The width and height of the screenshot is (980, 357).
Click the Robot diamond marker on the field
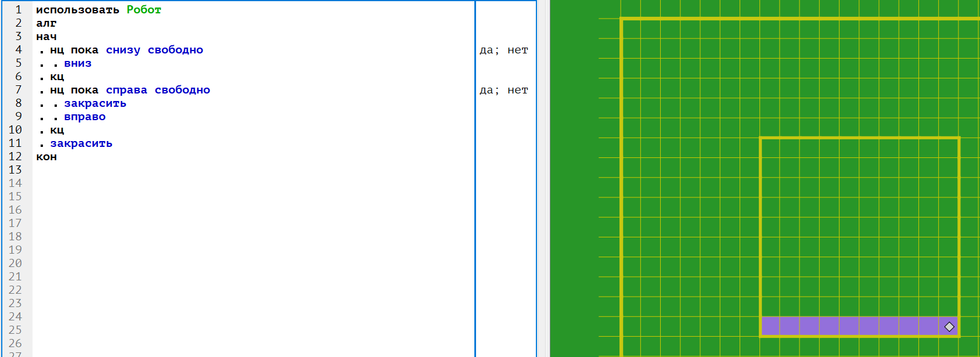point(949,327)
